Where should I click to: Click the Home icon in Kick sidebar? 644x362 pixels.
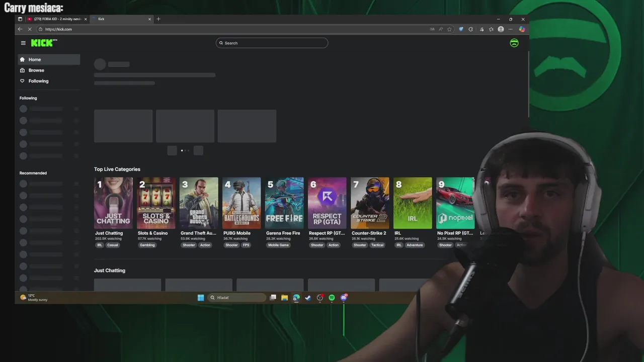[x=22, y=59]
